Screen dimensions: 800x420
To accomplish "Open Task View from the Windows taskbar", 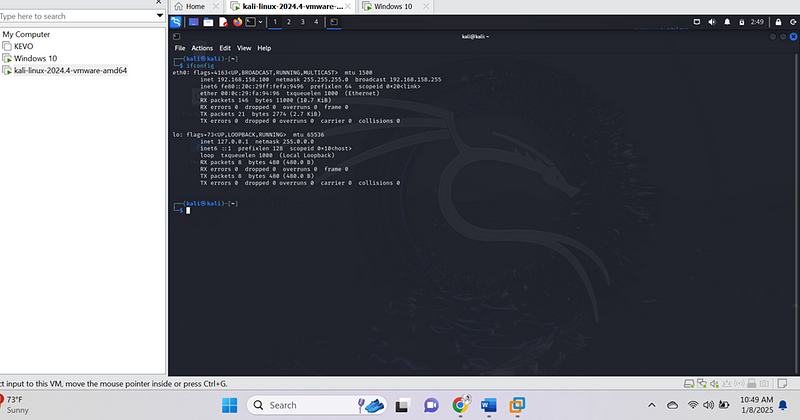I will click(x=403, y=405).
